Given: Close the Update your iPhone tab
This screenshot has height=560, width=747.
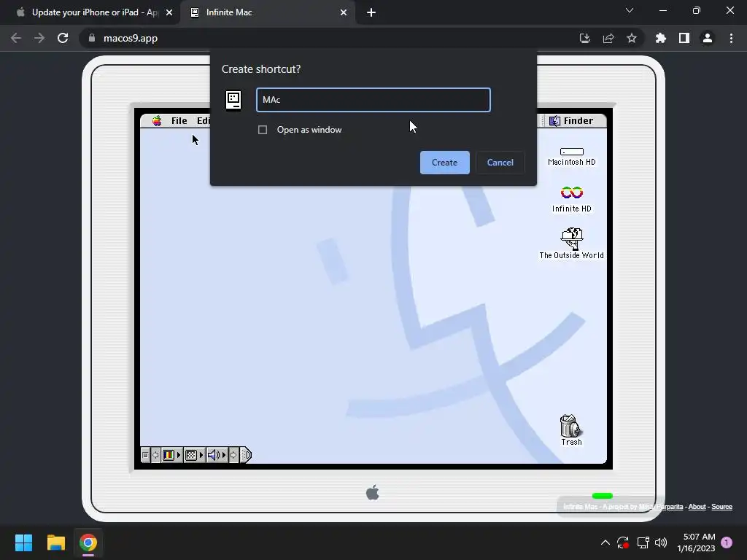Looking at the screenshot, I should point(169,12).
